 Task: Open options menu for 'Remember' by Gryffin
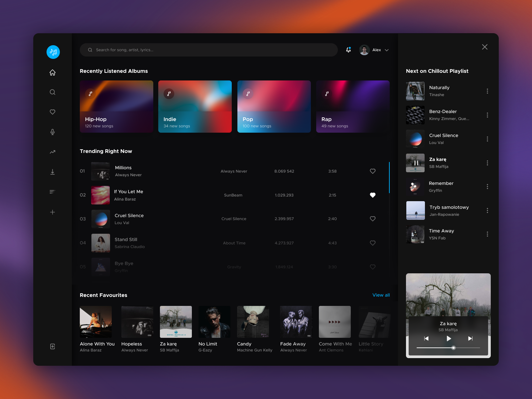coord(487,187)
